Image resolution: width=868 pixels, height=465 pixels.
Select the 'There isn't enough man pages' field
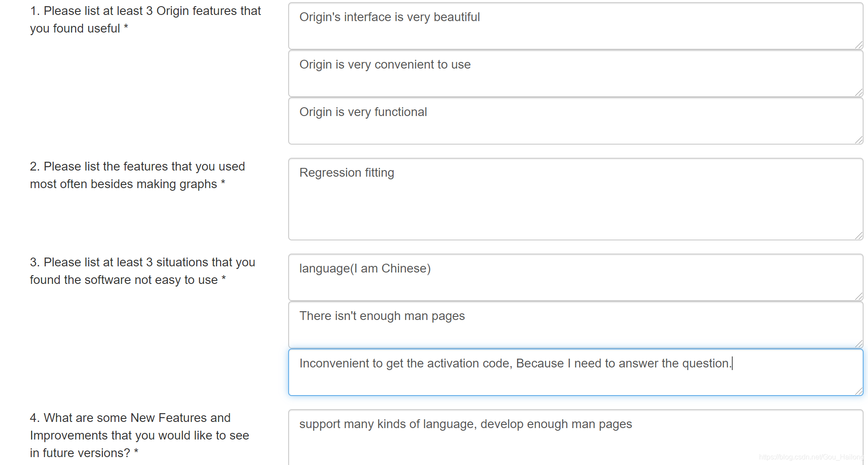[x=575, y=325]
